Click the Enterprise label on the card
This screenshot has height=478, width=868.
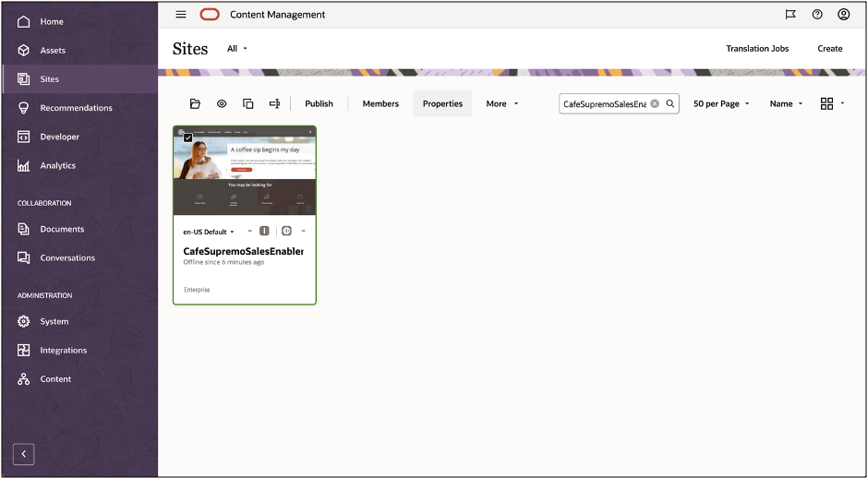pos(197,290)
